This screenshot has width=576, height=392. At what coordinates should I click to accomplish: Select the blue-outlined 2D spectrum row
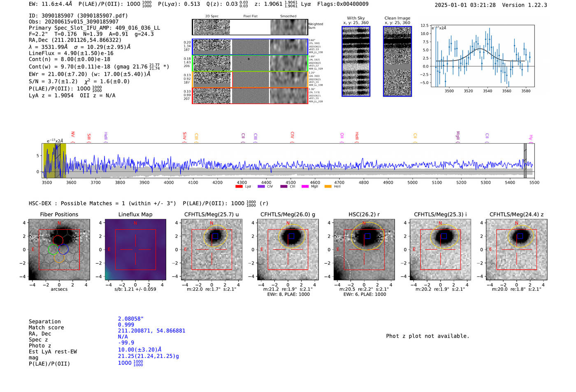coord(250,47)
